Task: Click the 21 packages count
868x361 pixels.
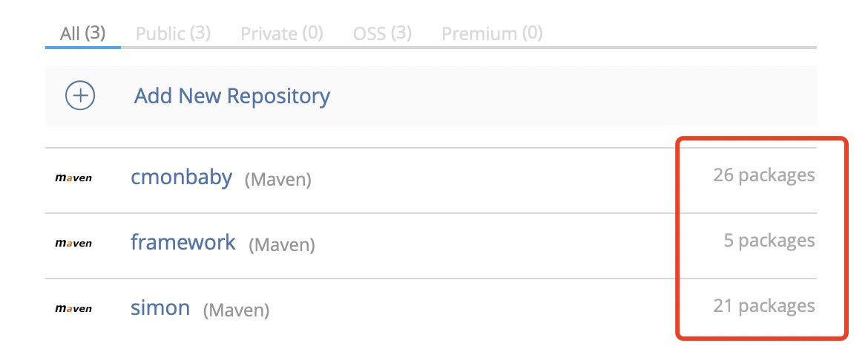Action: (x=764, y=305)
